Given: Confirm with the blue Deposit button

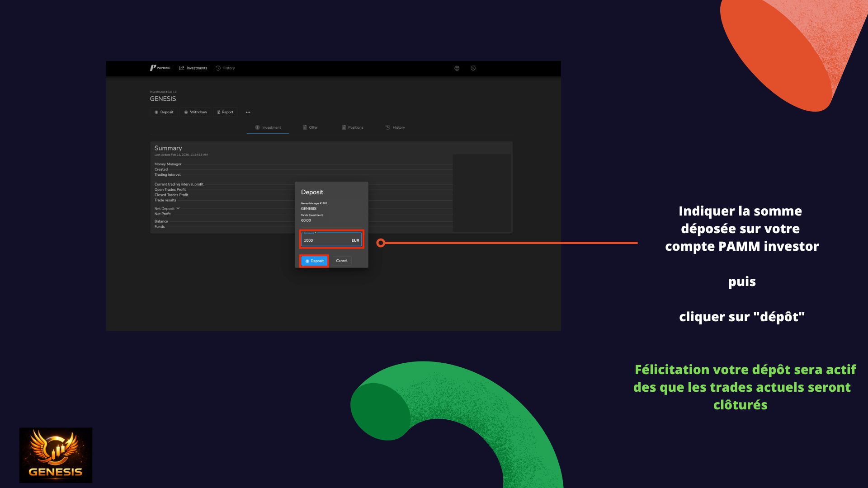Looking at the screenshot, I should (x=314, y=261).
